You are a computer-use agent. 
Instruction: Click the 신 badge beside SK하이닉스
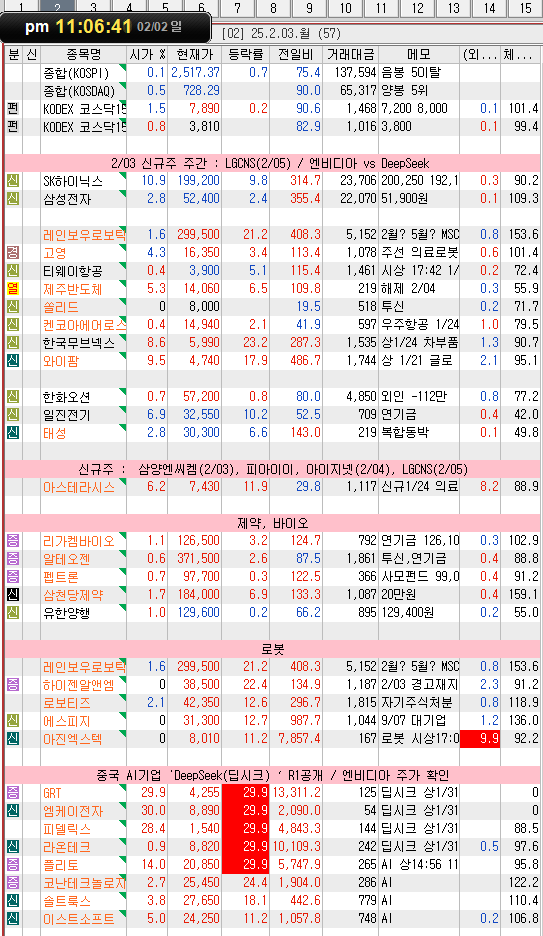click(x=13, y=180)
